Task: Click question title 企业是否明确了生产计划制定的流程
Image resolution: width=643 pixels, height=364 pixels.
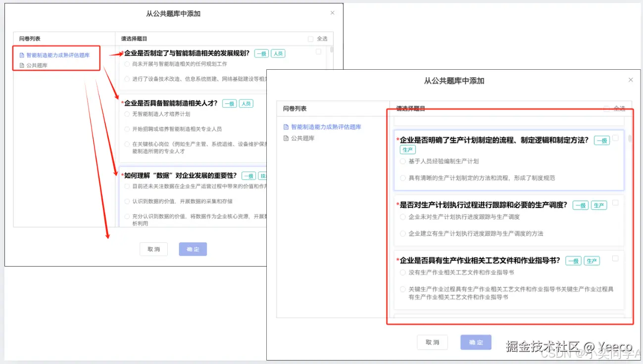Action: click(495, 140)
